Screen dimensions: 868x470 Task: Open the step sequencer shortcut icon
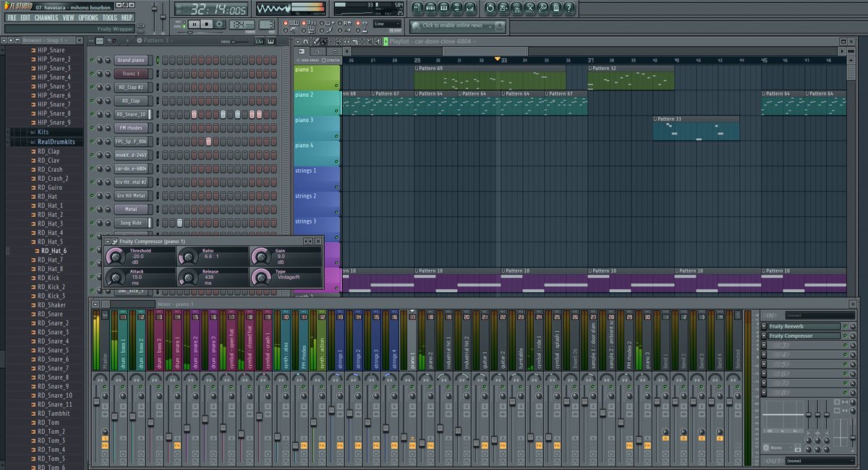click(430, 8)
